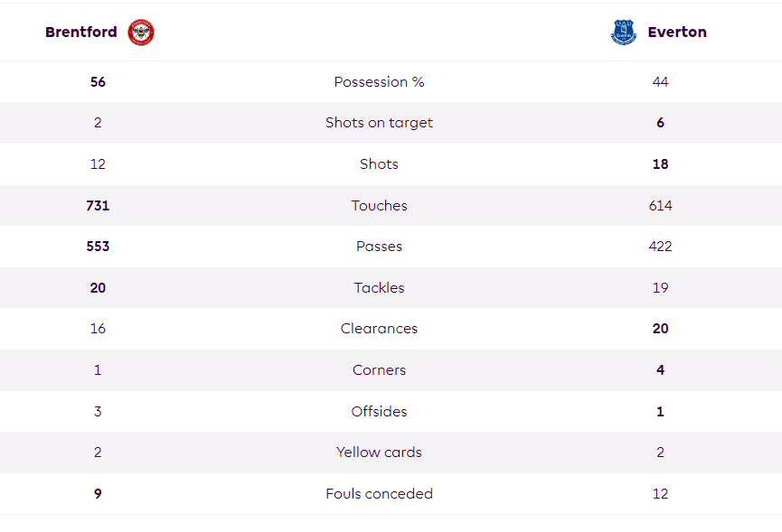Select the Yellow cards label
The width and height of the screenshot is (782, 532).
[x=379, y=452]
